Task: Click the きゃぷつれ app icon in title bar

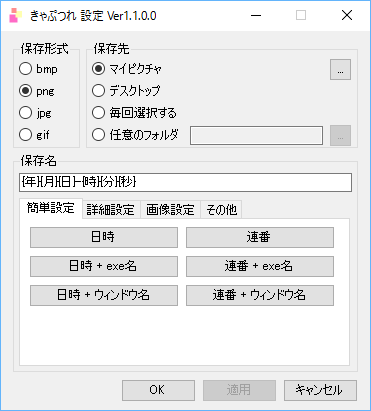Action: click(x=15, y=15)
